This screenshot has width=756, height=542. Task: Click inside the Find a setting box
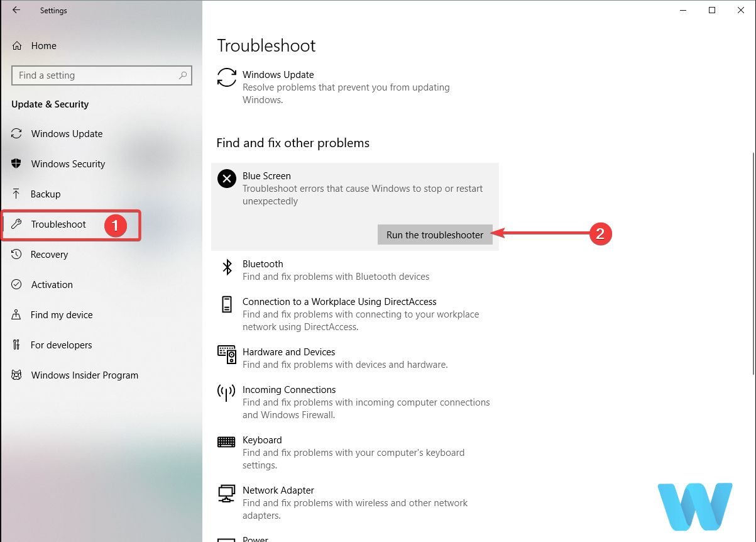pyautogui.click(x=102, y=75)
